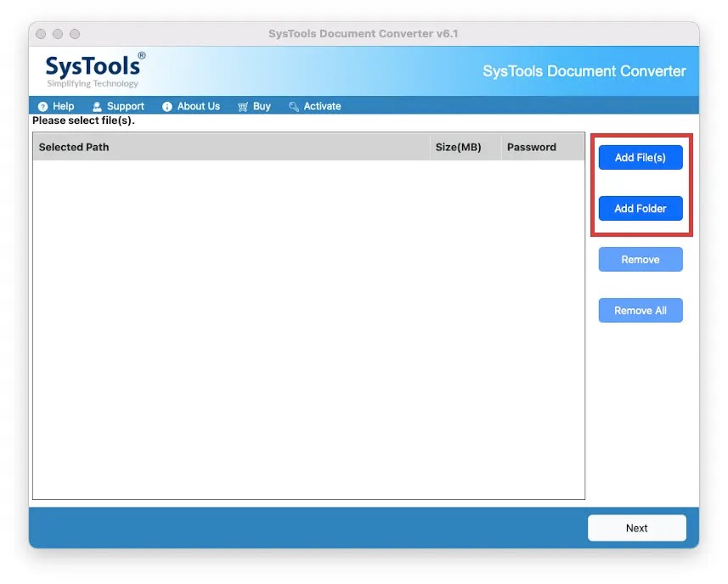Maximize the window with the title bar button
Screen dimensions: 728x584
click(x=75, y=34)
